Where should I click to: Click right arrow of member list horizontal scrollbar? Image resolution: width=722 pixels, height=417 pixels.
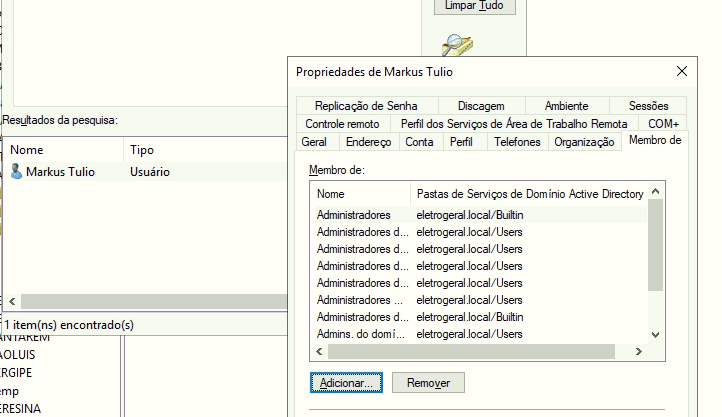pos(639,352)
